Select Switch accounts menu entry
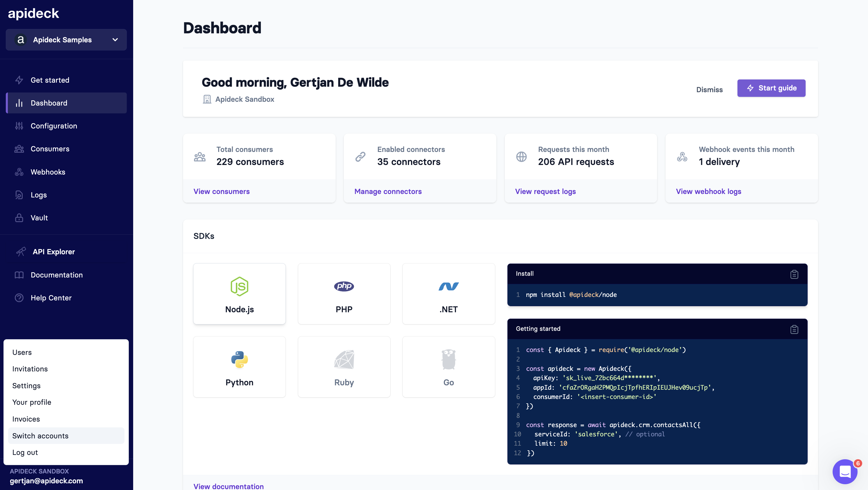The width and height of the screenshot is (868, 490). pos(66,436)
